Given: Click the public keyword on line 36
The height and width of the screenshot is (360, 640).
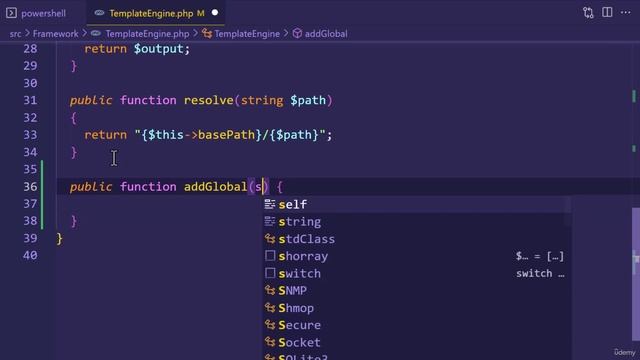Looking at the screenshot, I should pos(91,187).
